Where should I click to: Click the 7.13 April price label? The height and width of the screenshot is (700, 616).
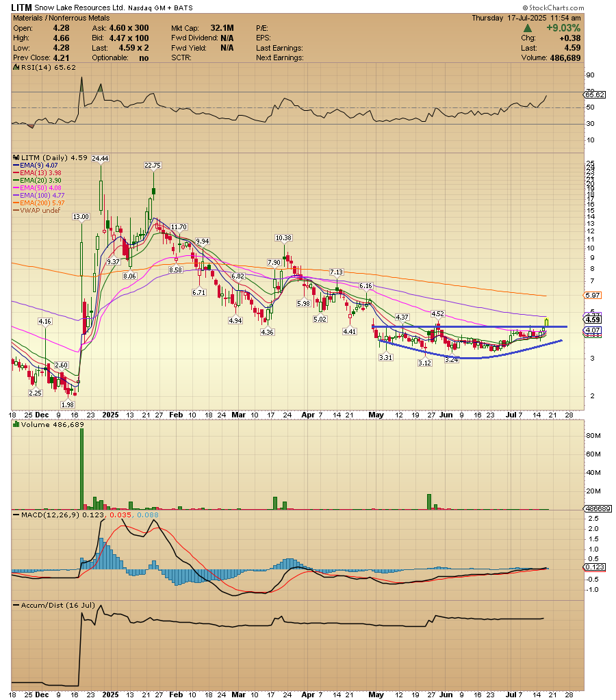click(336, 272)
